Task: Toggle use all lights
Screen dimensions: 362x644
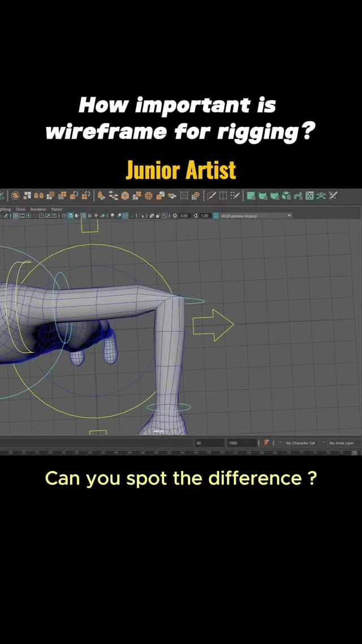Action: (x=96, y=216)
